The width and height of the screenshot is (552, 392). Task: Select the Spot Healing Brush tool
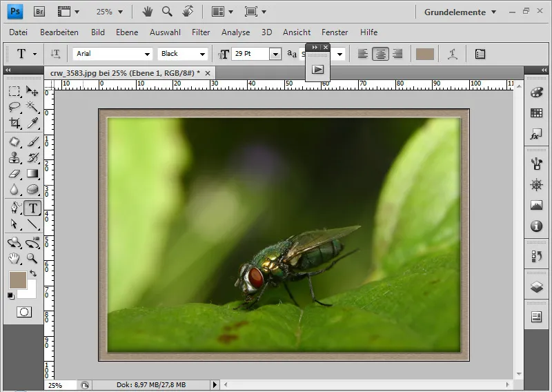point(14,142)
